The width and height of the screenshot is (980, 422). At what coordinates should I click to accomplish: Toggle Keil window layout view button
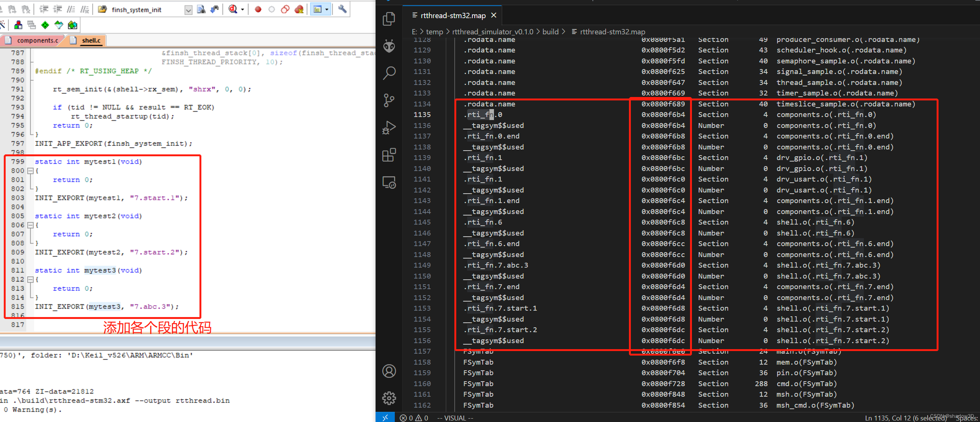(317, 9)
